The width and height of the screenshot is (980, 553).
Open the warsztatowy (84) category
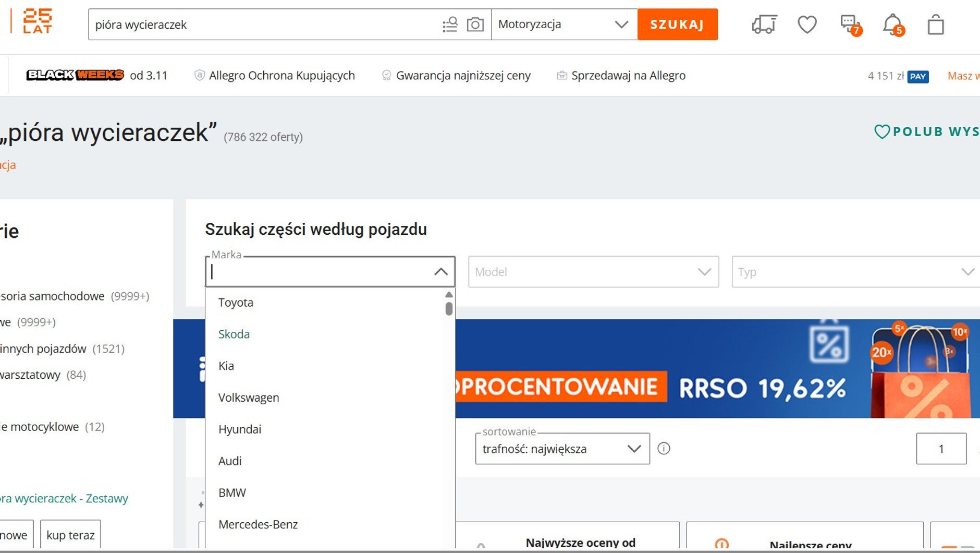tap(43, 375)
